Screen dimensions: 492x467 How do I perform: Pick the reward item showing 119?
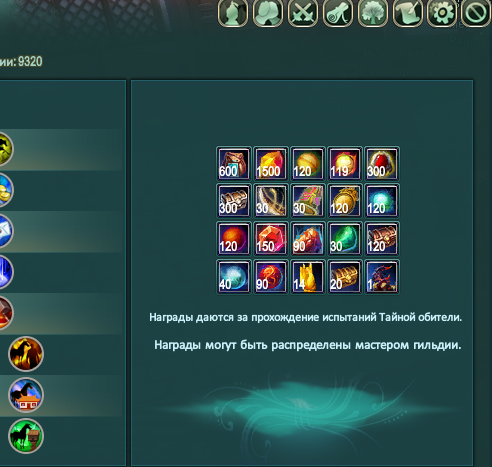(345, 164)
